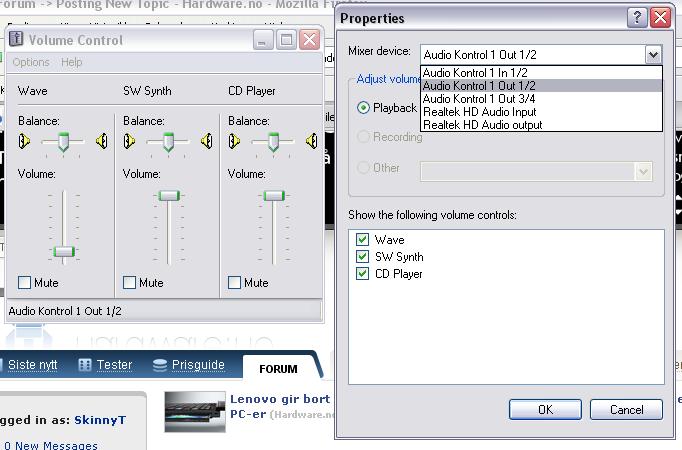Click CD Player balance left speaker icon
The width and height of the screenshot is (682, 450).
pos(234,141)
